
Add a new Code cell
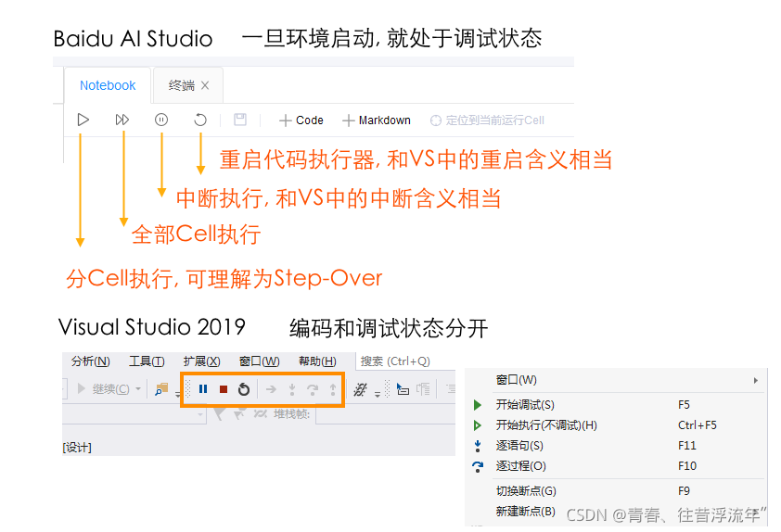click(x=301, y=120)
